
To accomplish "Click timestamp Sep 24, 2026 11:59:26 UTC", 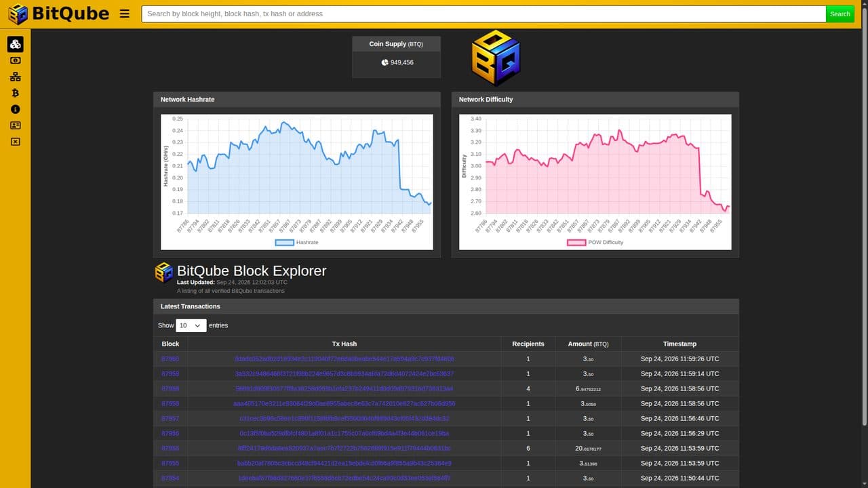I will pos(679,359).
